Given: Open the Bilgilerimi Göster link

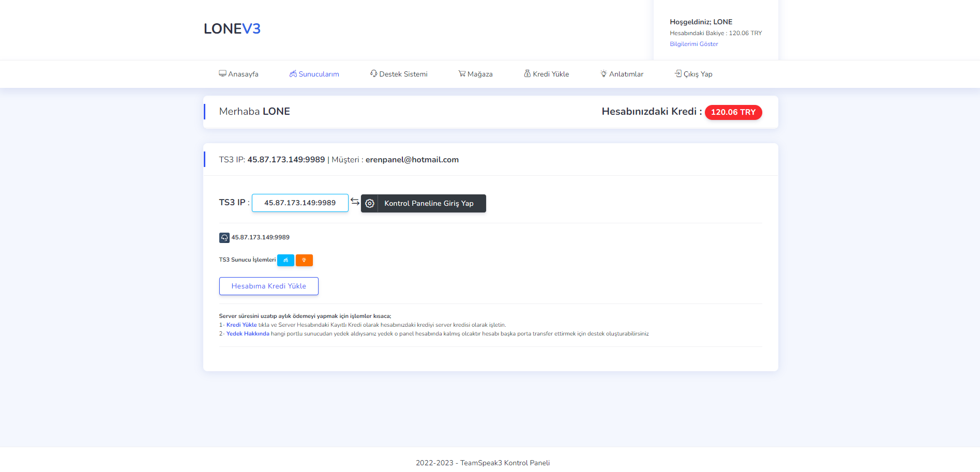Looking at the screenshot, I should (693, 44).
